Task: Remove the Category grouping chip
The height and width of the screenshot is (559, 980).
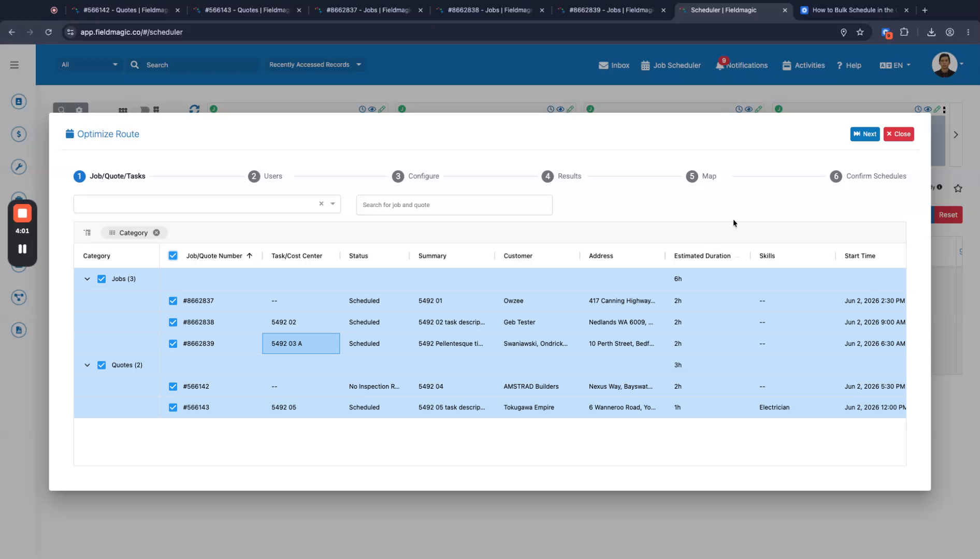Action: 156,233
